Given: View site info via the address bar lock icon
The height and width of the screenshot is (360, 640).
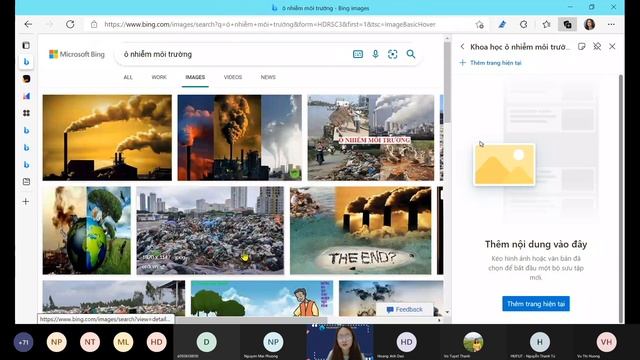Looking at the screenshot, I should (x=94, y=24).
